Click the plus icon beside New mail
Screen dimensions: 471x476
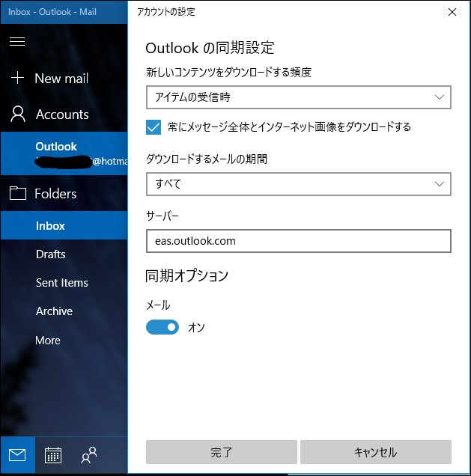click(18, 78)
